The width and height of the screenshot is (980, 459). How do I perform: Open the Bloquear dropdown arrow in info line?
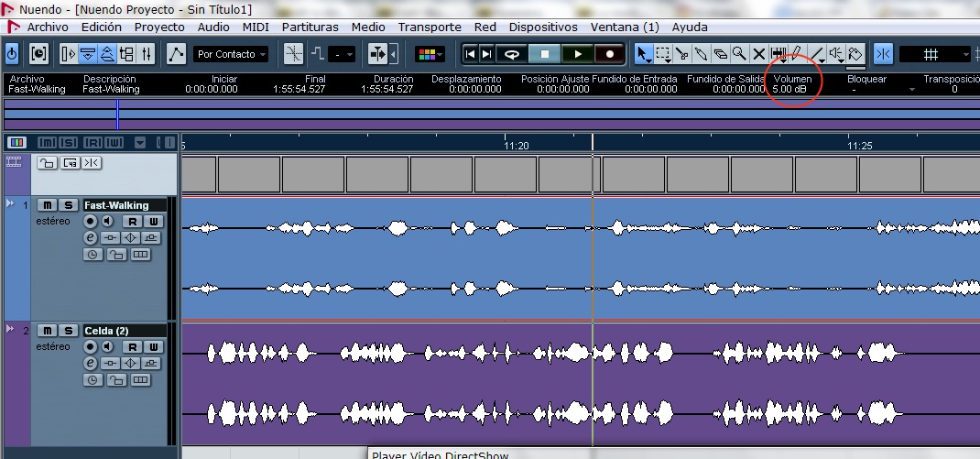click(x=912, y=89)
